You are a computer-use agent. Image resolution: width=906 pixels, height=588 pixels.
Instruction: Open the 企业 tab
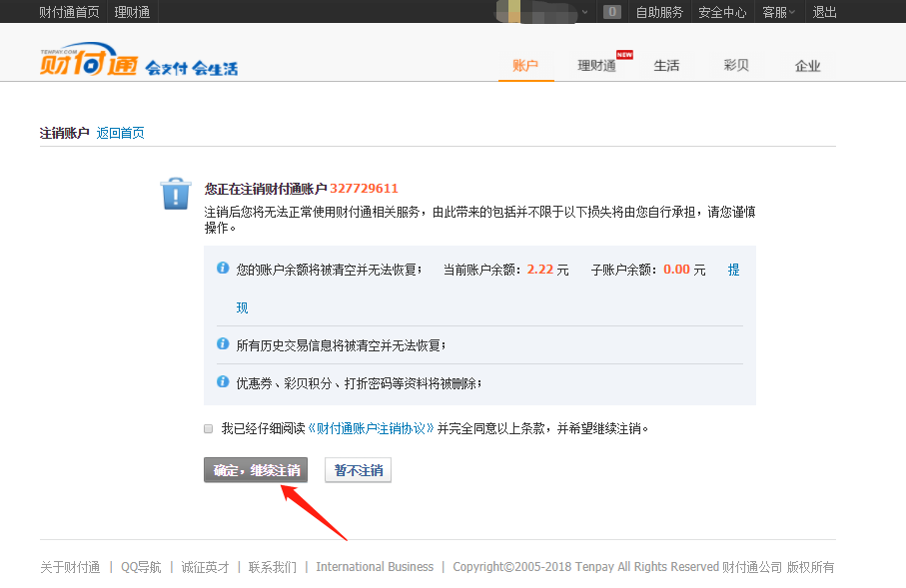pos(808,65)
